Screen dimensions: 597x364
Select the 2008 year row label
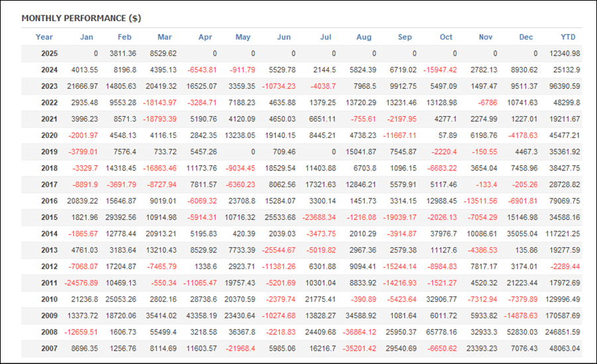[x=50, y=332]
